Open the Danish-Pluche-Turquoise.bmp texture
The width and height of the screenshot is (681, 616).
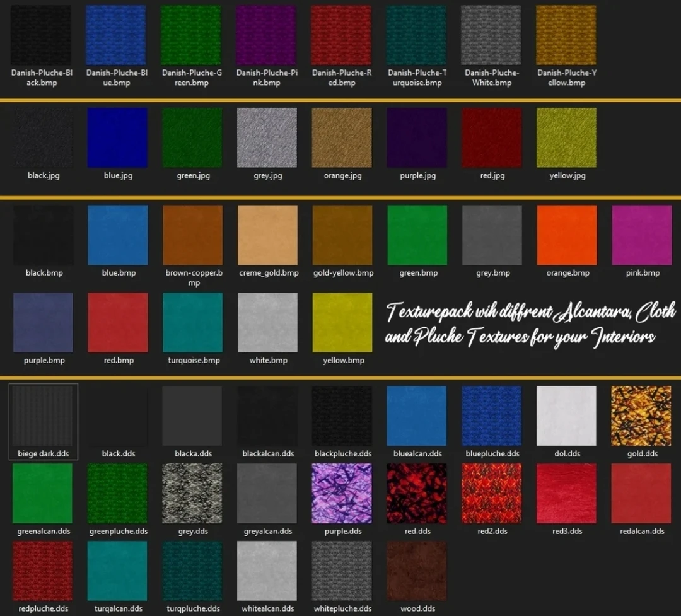[x=416, y=34]
